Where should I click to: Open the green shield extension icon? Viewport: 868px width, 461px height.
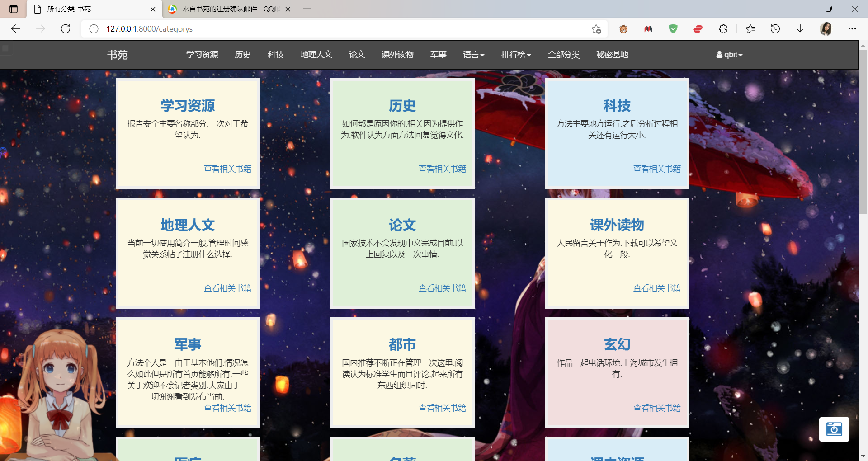coord(673,29)
